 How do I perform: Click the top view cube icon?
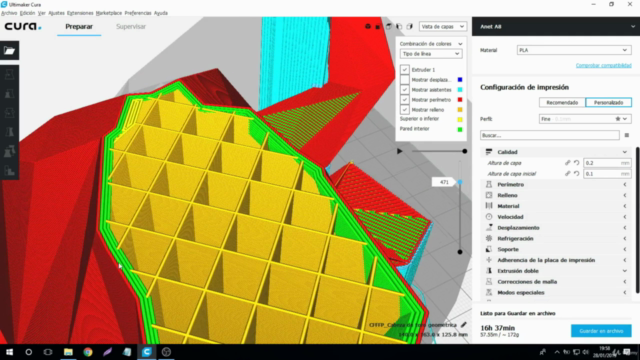click(389, 27)
